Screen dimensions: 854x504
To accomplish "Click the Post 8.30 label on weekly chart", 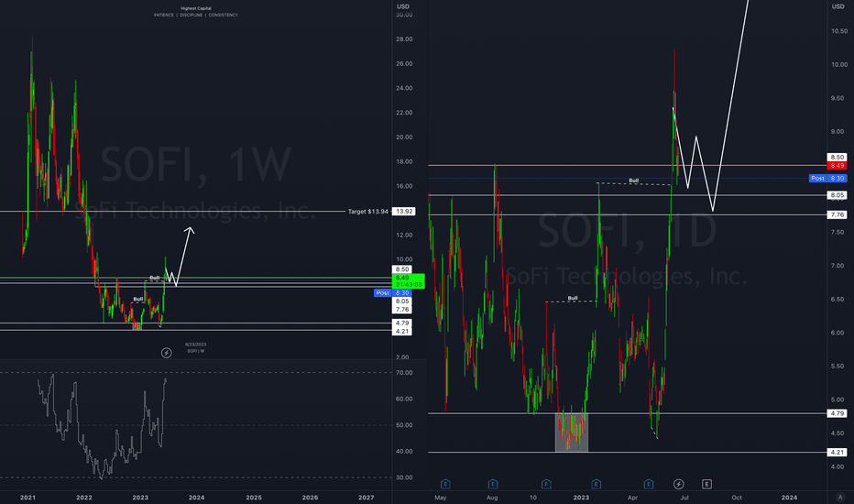I will tap(393, 293).
